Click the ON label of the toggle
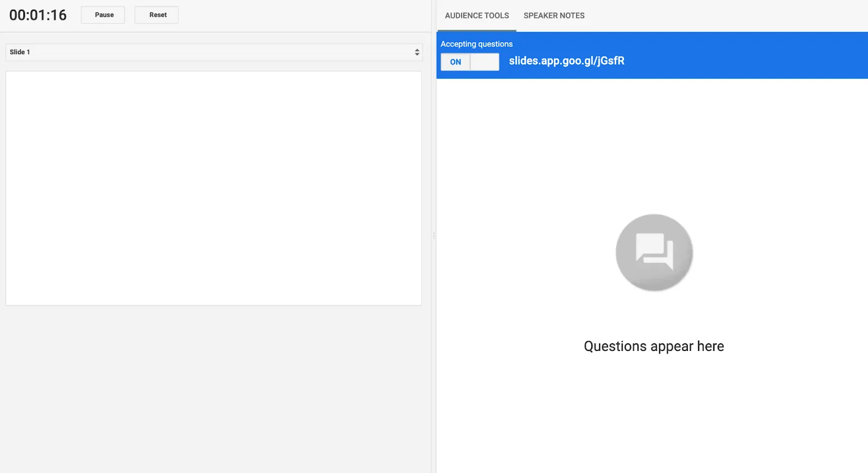 tap(456, 62)
